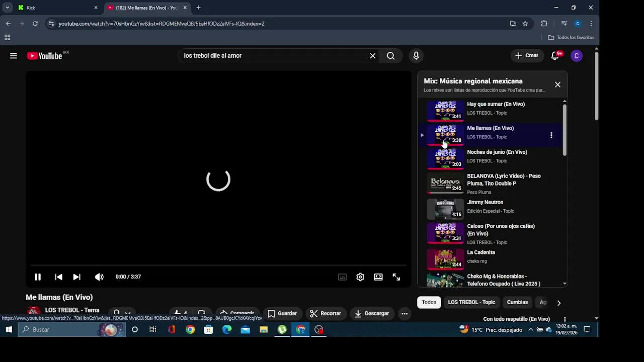Viewport: 644px width, 362px height.
Task: Open the apps grid in bookmarks bar
Action: pos(7,38)
